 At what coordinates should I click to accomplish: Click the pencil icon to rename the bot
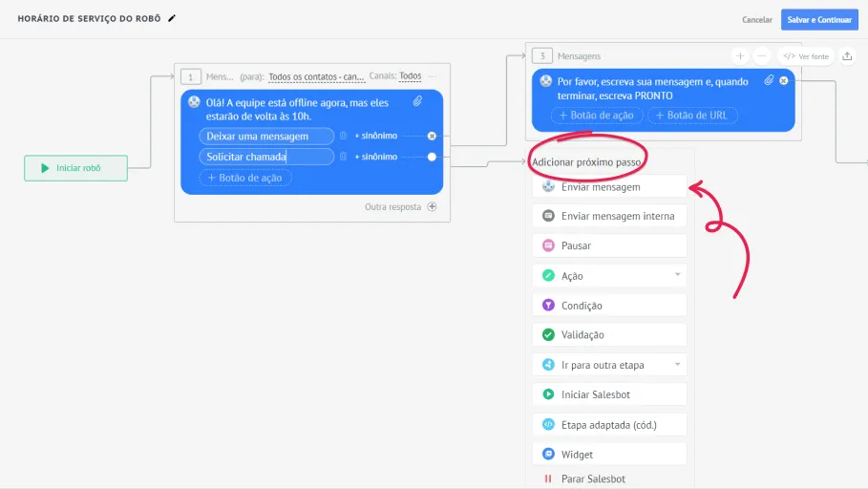(x=172, y=18)
